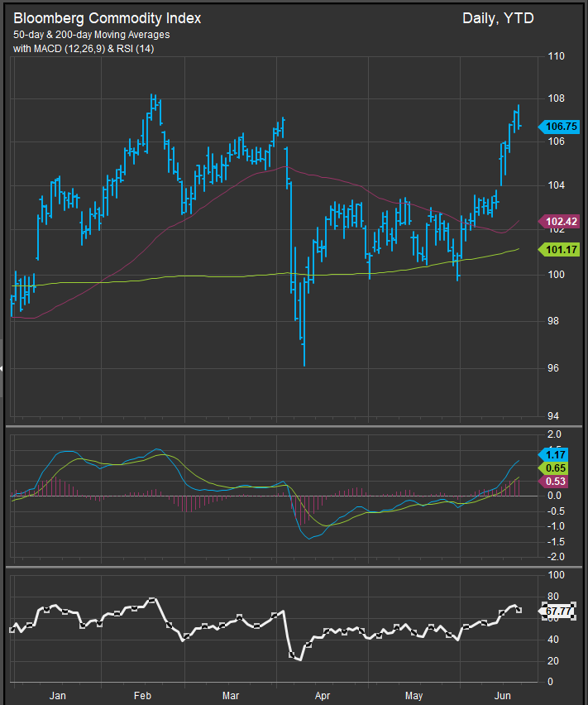Click the 1.17 MACD line value tag
This screenshot has height=705, width=588.
[553, 454]
